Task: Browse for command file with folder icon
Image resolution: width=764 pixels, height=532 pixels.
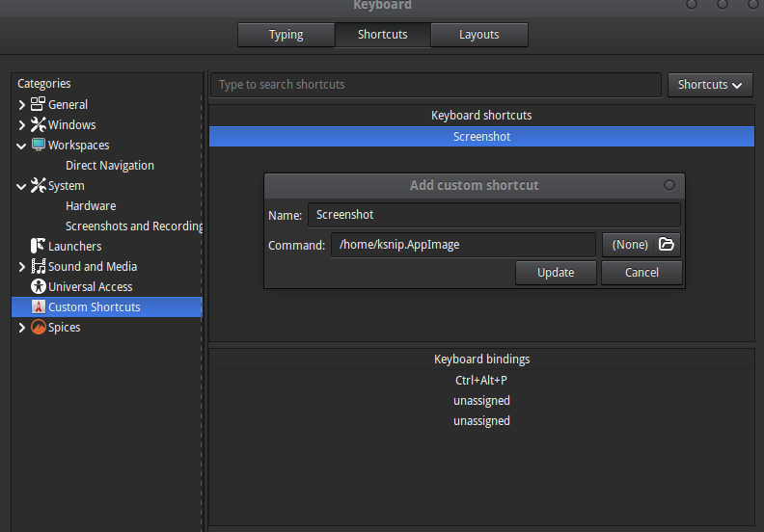Action: coord(666,245)
